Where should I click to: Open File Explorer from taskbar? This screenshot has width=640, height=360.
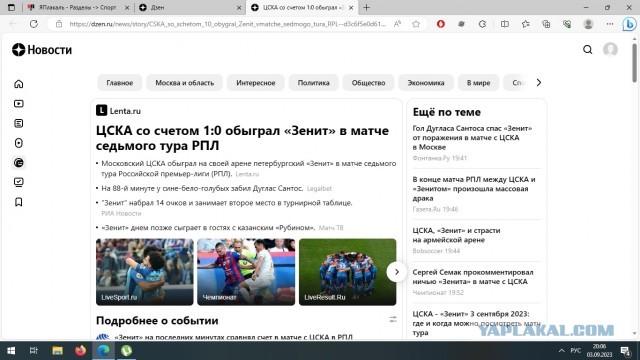coord(57,351)
